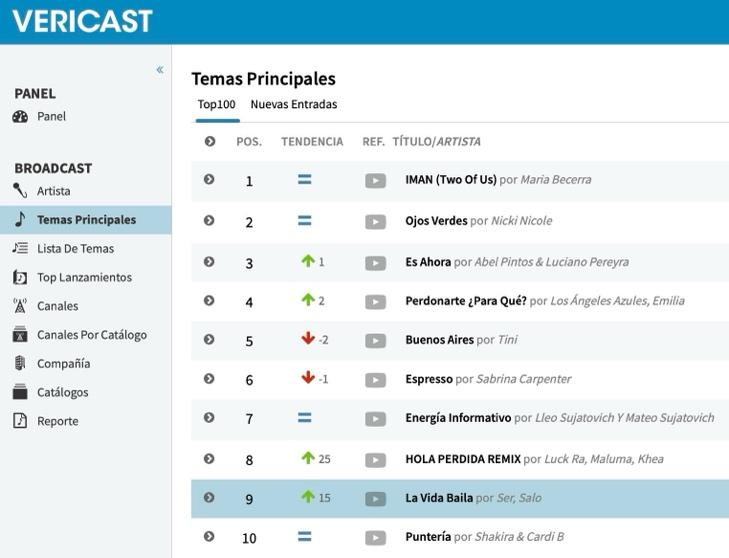Expand row 5 Buenos Aires details
The image size is (729, 558).
point(209,339)
